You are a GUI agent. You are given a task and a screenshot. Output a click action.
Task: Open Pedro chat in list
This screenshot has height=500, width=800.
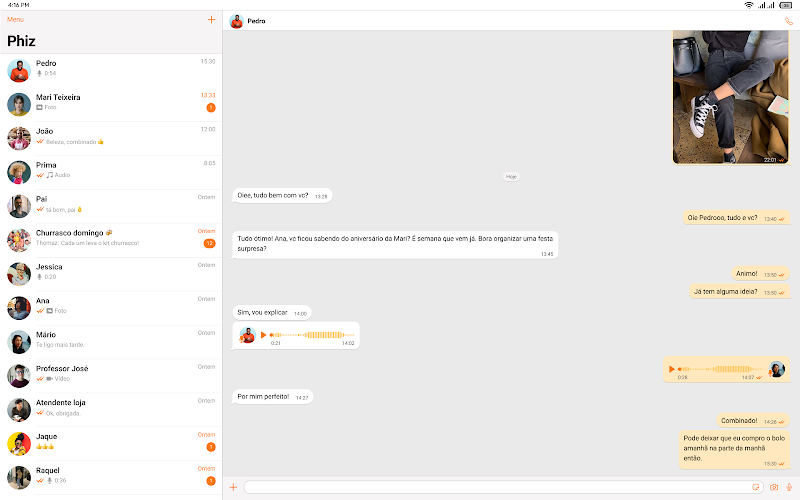pyautogui.click(x=111, y=70)
